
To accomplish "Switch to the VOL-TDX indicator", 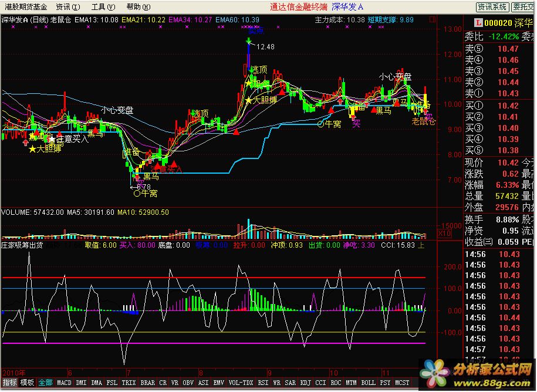I will pyautogui.click(x=241, y=383).
